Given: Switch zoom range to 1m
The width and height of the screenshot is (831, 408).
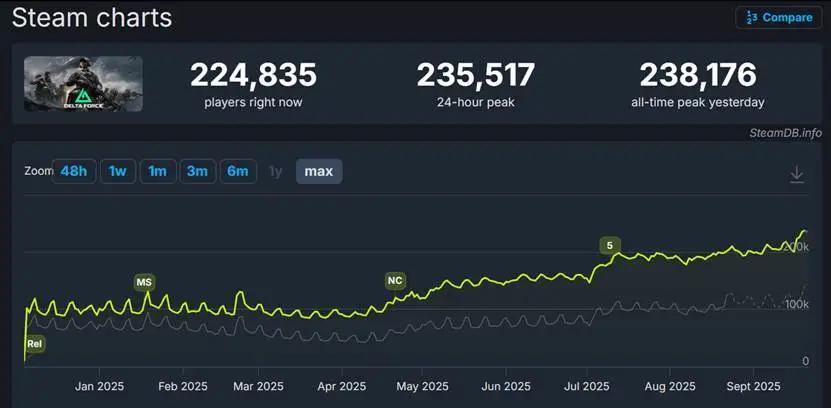Looking at the screenshot, I should tap(157, 171).
